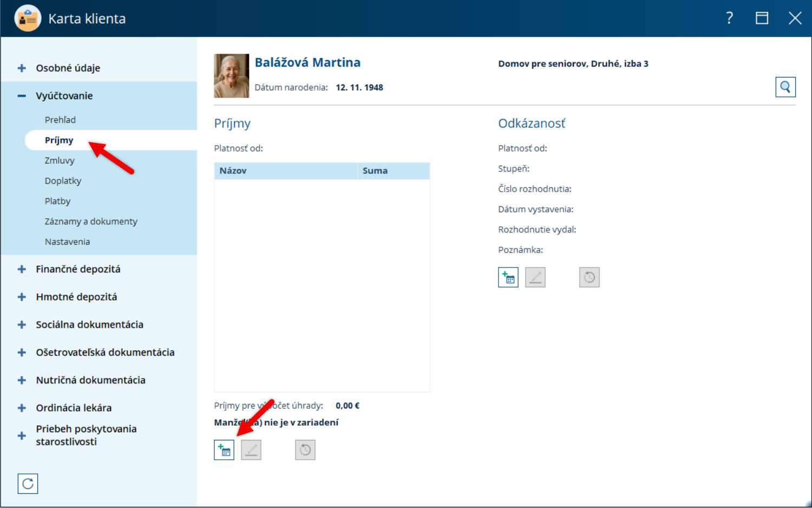Image resolution: width=812 pixels, height=508 pixels.
Task: Click the Číslo rozhodnutia label
Action: 535,189
